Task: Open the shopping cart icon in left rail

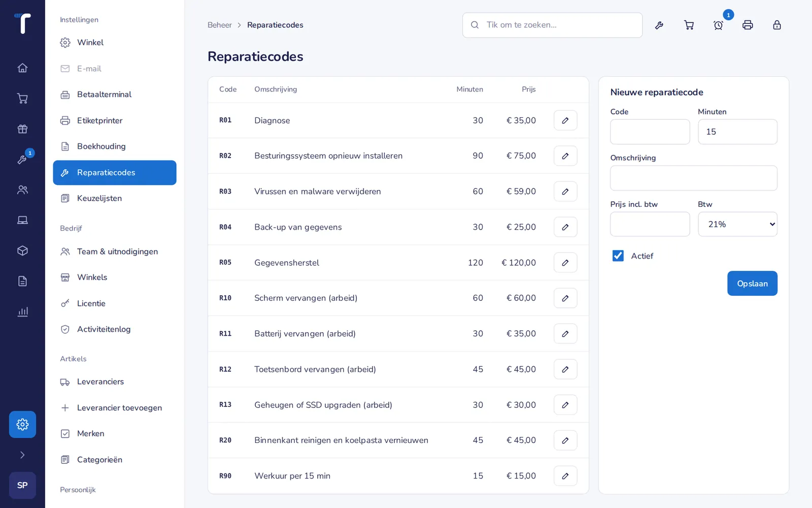Action: [22, 99]
